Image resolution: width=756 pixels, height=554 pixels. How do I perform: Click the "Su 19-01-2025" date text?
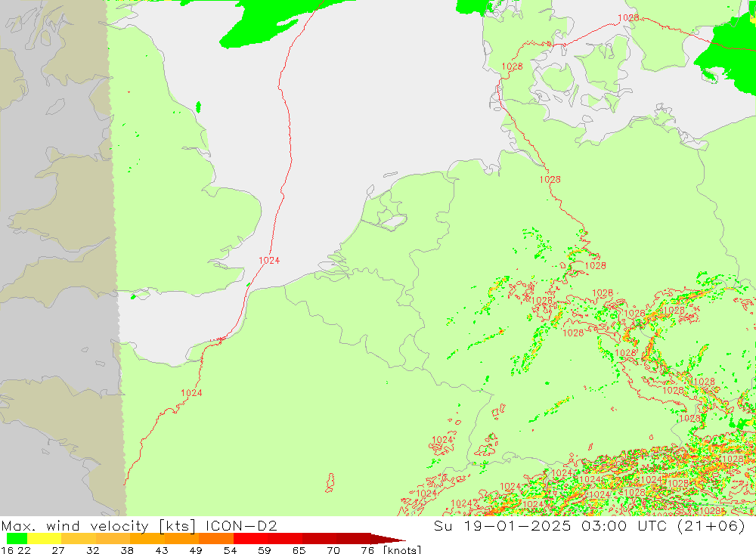pos(502,526)
